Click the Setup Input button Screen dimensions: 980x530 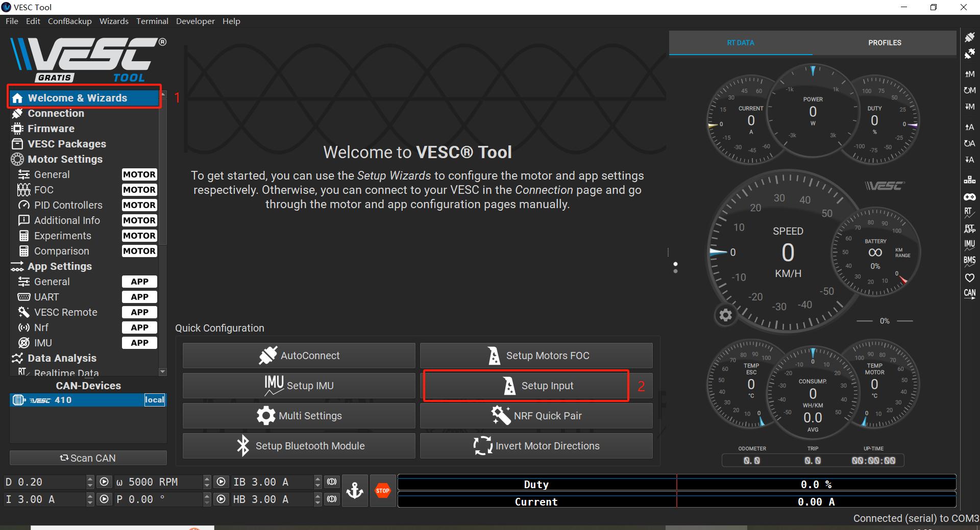point(536,386)
